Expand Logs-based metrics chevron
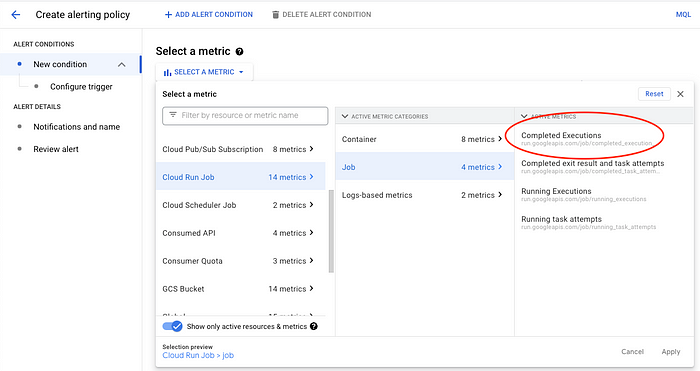This screenshot has width=700, height=371. click(500, 195)
